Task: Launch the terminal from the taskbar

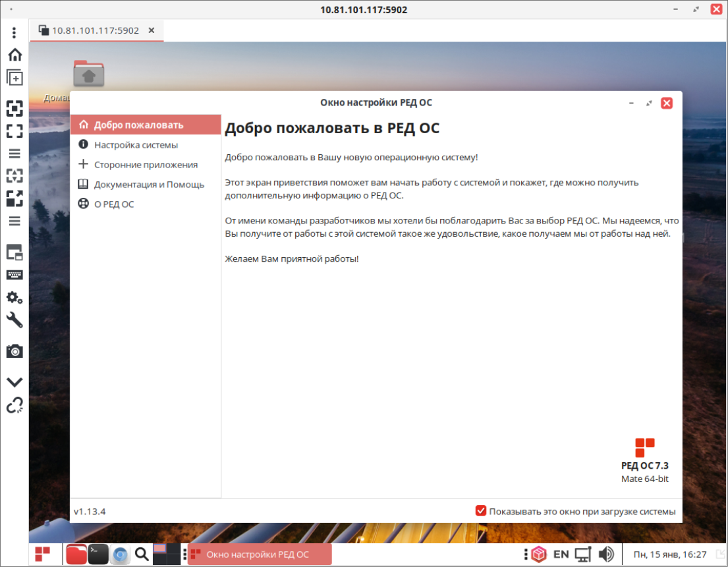Action: (98, 554)
